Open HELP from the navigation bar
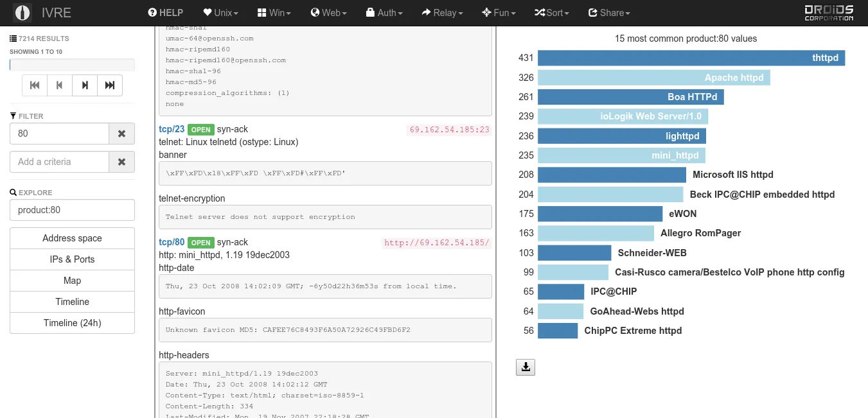 pos(165,12)
